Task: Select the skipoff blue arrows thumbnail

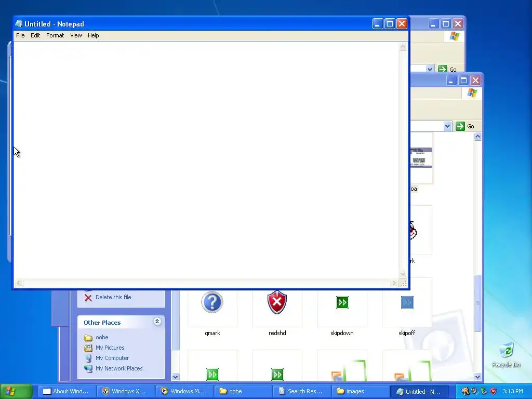Action: click(407, 302)
